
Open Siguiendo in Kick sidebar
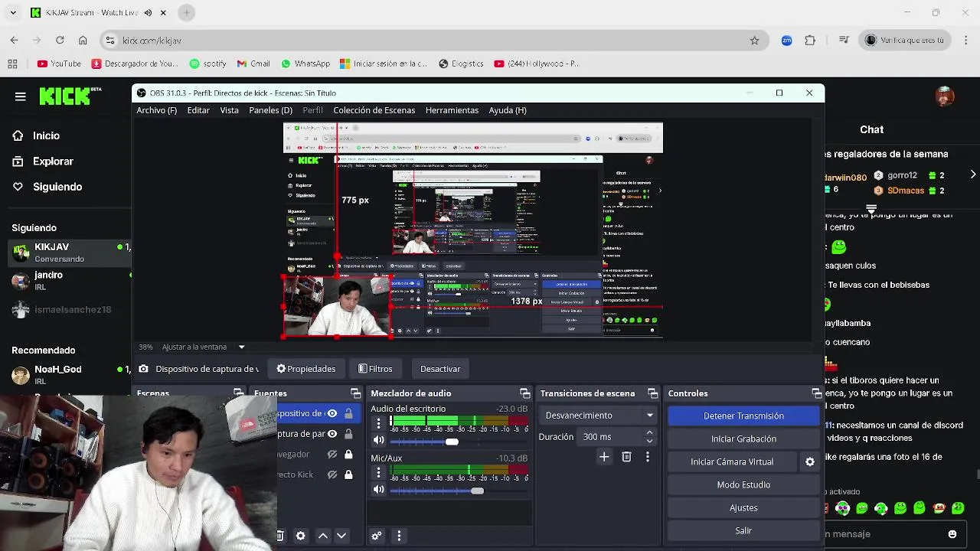click(57, 187)
